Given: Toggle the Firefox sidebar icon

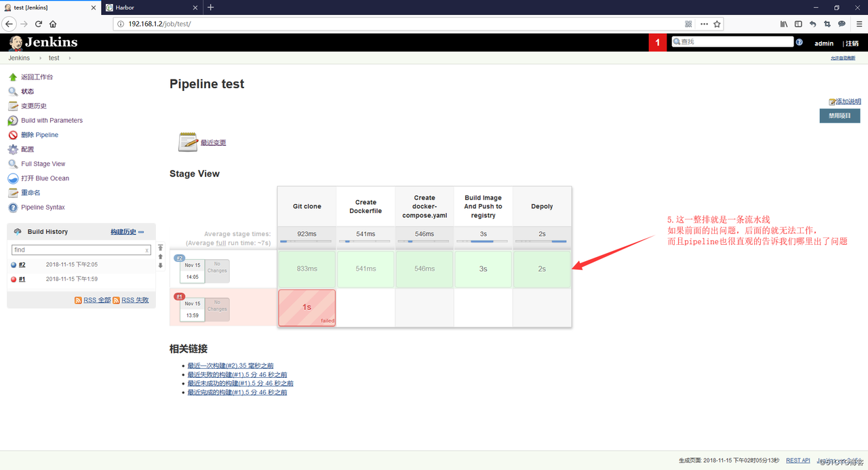Looking at the screenshot, I should tap(798, 24).
